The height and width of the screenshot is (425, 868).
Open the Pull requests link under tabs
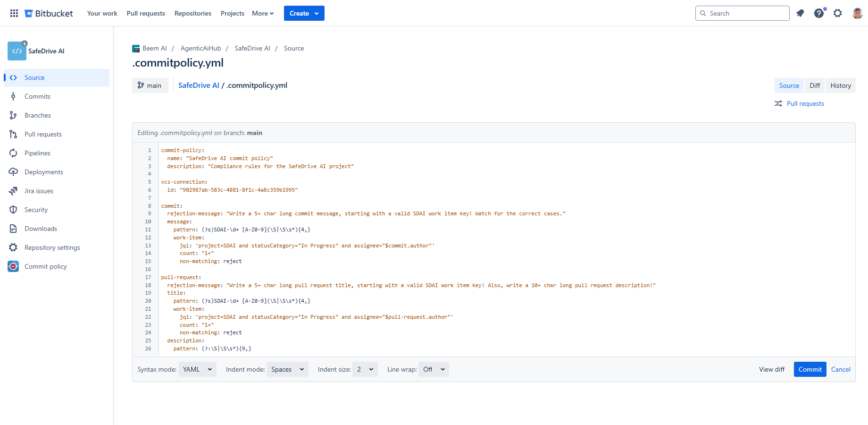[x=805, y=103]
